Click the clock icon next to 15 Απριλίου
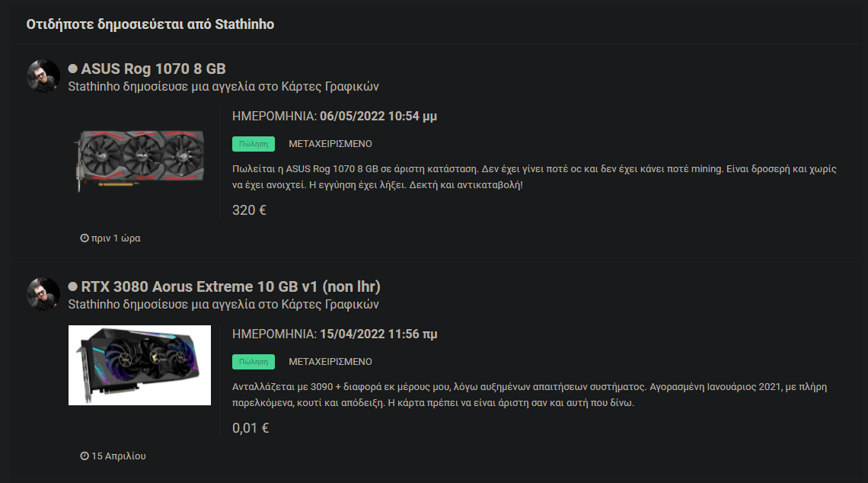Viewport: 868px width, 483px height. pyautogui.click(x=85, y=456)
